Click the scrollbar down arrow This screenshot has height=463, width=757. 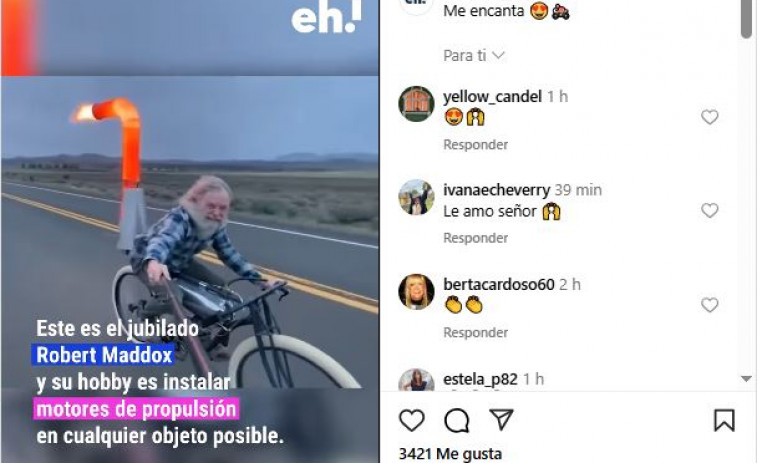coord(746,379)
